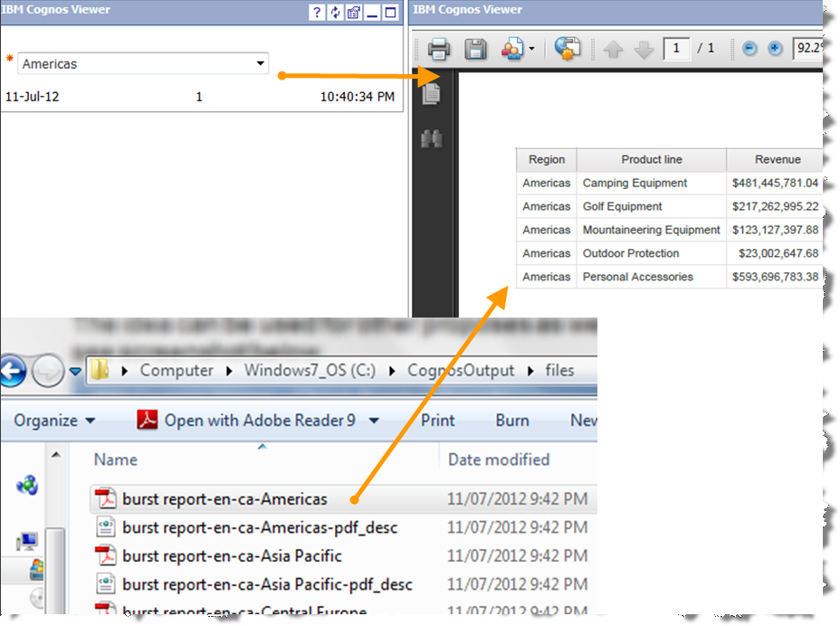Zoom in with the plus circle icon

coord(775,49)
